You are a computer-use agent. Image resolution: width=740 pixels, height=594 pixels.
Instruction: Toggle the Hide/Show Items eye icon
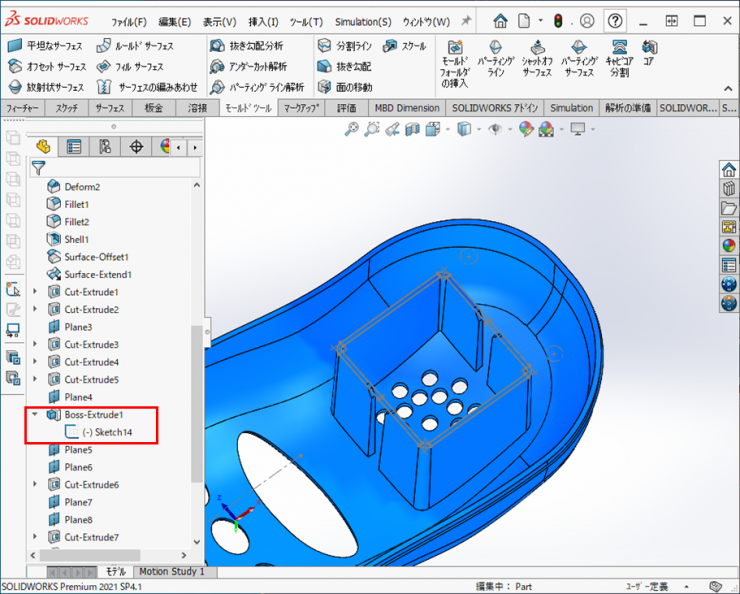(x=494, y=129)
